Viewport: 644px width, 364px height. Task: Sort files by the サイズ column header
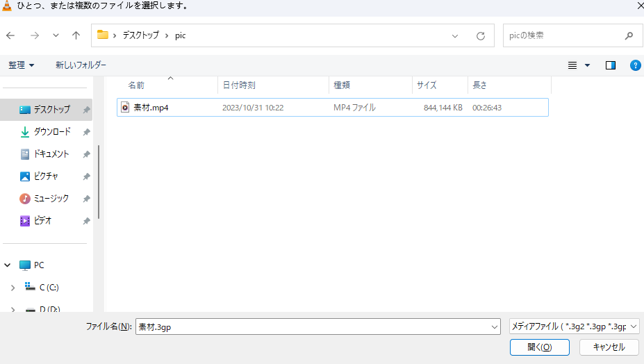[x=427, y=85]
